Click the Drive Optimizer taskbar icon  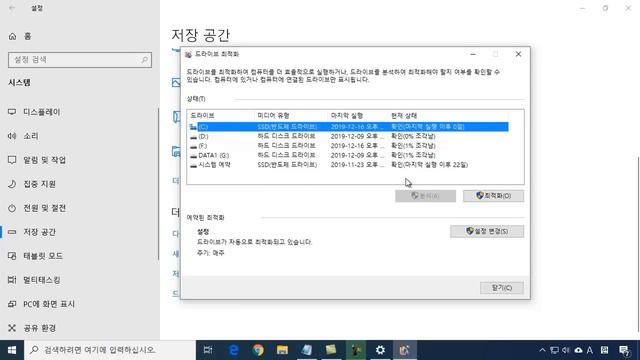[405, 350]
